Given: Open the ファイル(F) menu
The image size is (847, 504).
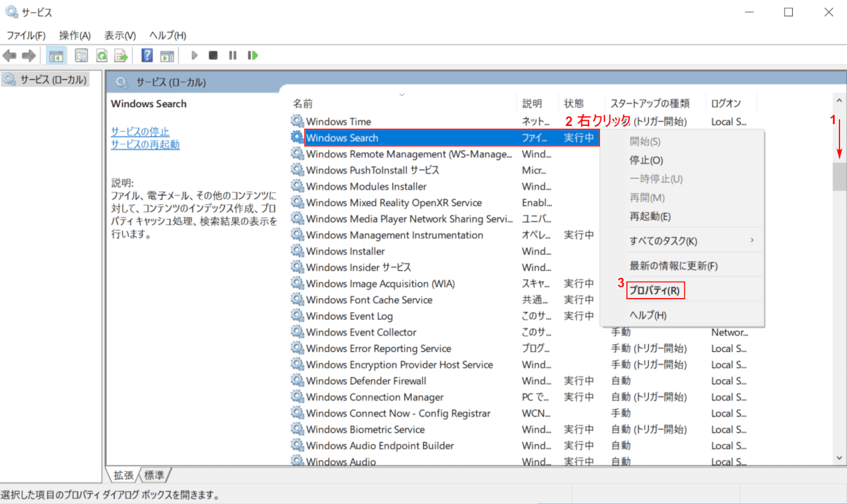Looking at the screenshot, I should (x=26, y=35).
